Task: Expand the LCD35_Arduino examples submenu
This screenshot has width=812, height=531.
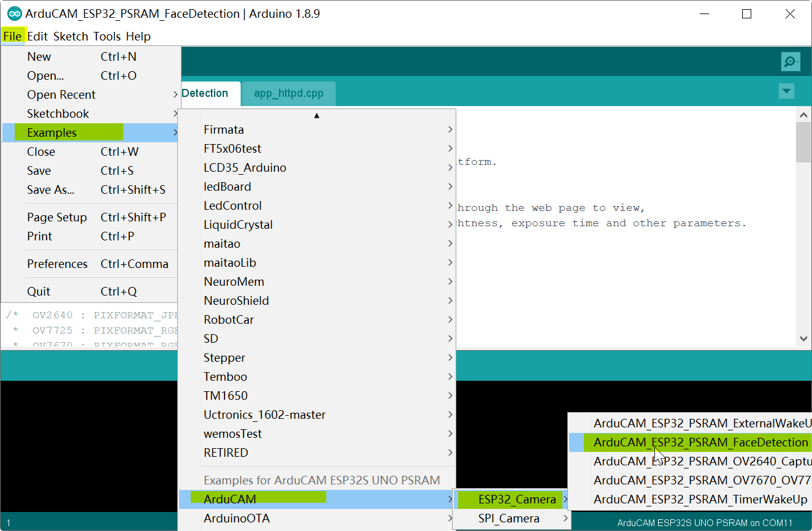Action: point(317,167)
